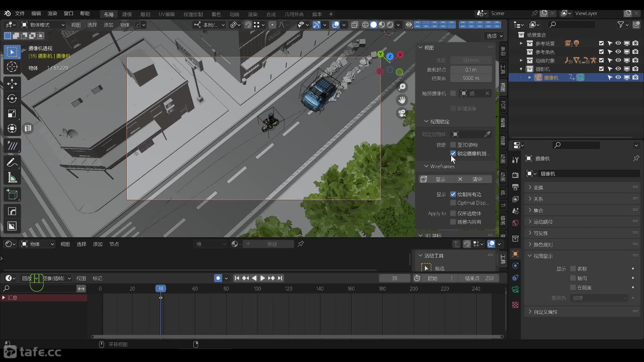
Task: Pin the camera properties panel
Action: point(636,158)
